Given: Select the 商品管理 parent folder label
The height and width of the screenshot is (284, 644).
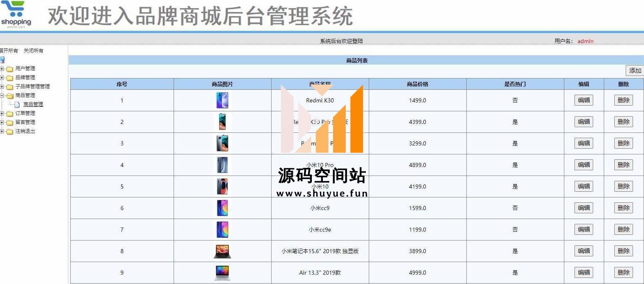Looking at the screenshot, I should (25, 95).
